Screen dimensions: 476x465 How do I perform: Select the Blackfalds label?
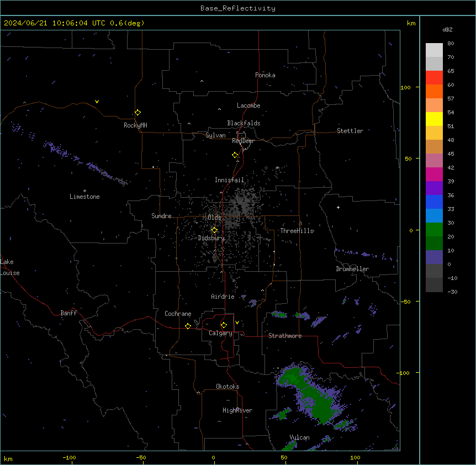[x=244, y=123]
